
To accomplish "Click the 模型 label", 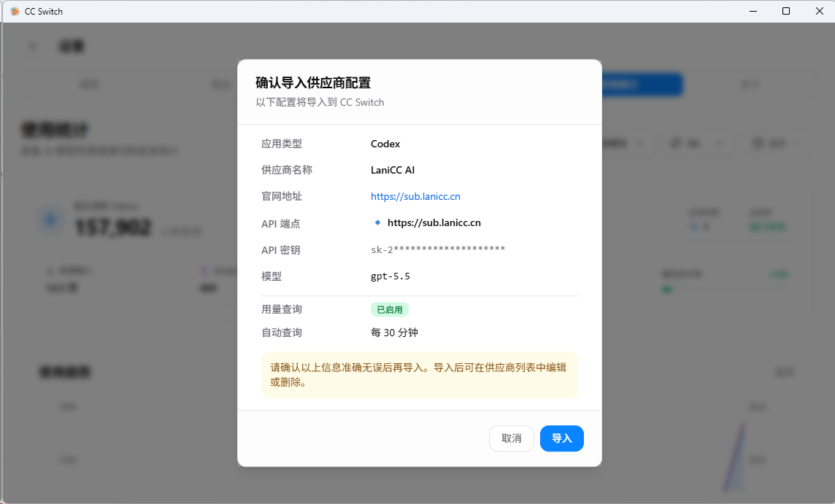I will click(271, 276).
